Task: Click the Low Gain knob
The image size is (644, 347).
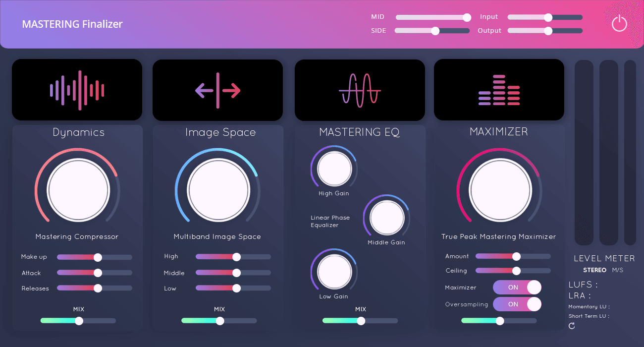Action: (334, 272)
